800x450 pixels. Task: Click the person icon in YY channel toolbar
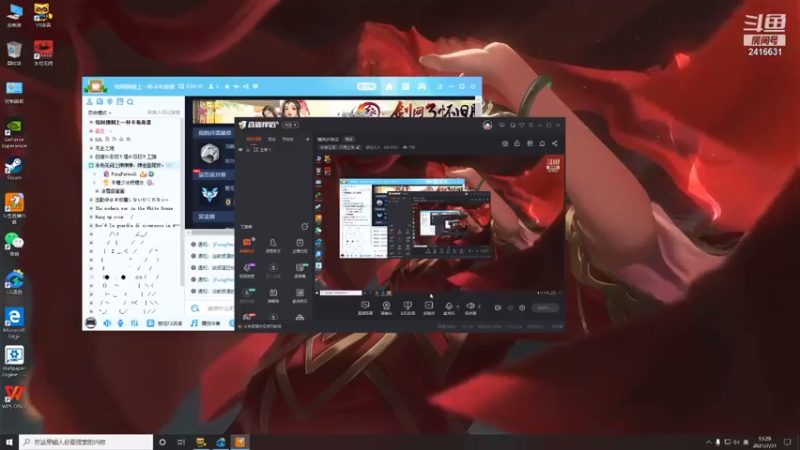(x=90, y=102)
